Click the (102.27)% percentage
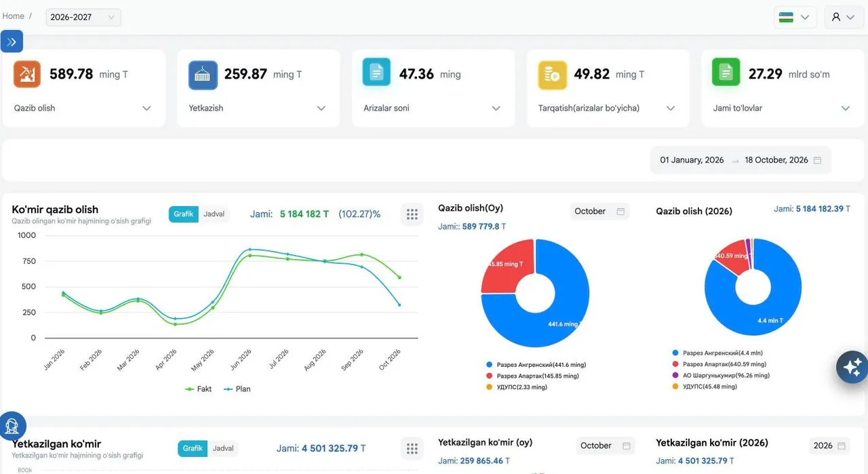 pos(359,214)
